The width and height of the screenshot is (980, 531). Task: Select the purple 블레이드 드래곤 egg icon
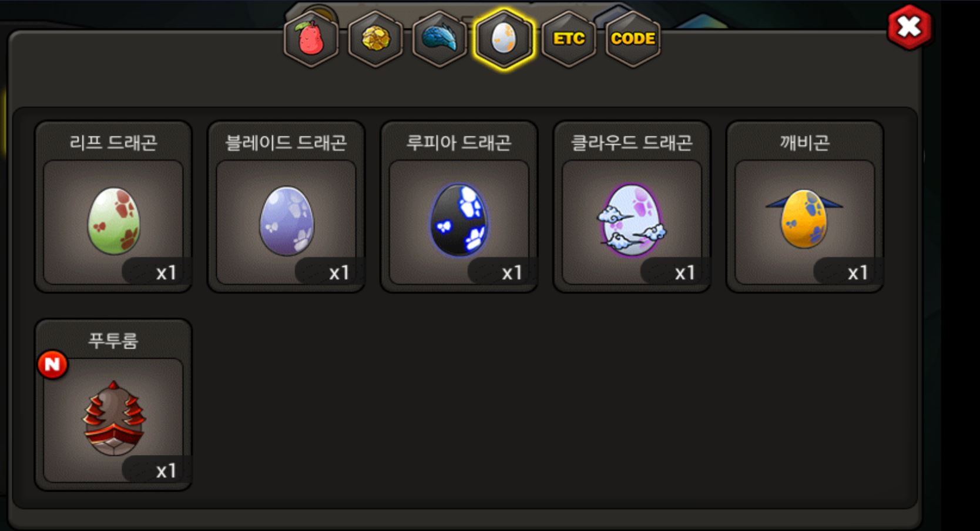click(x=287, y=221)
